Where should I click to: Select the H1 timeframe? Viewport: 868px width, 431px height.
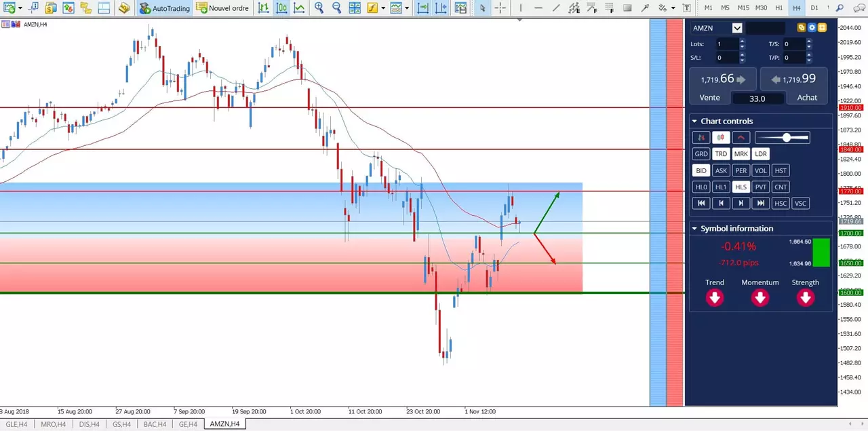pyautogui.click(x=778, y=8)
